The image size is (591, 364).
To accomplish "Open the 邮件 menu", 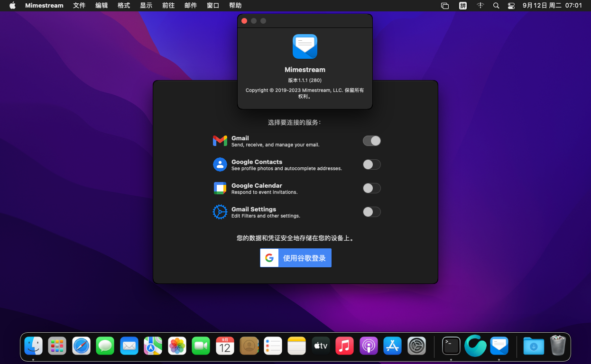I will point(191,5).
